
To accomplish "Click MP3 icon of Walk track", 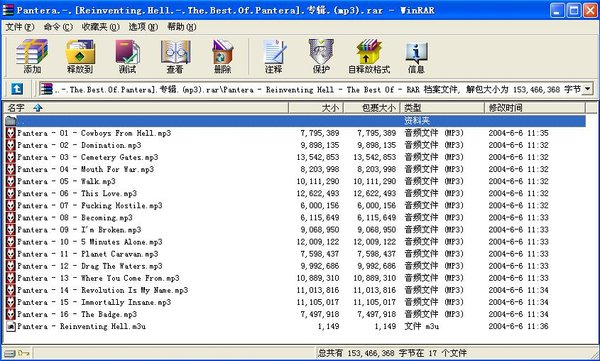I will point(11,181).
